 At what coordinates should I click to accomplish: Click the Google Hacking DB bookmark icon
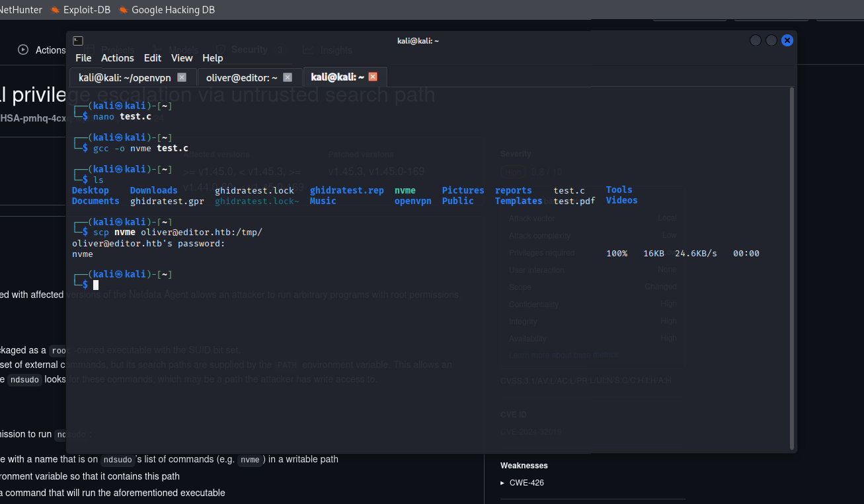[x=124, y=10]
